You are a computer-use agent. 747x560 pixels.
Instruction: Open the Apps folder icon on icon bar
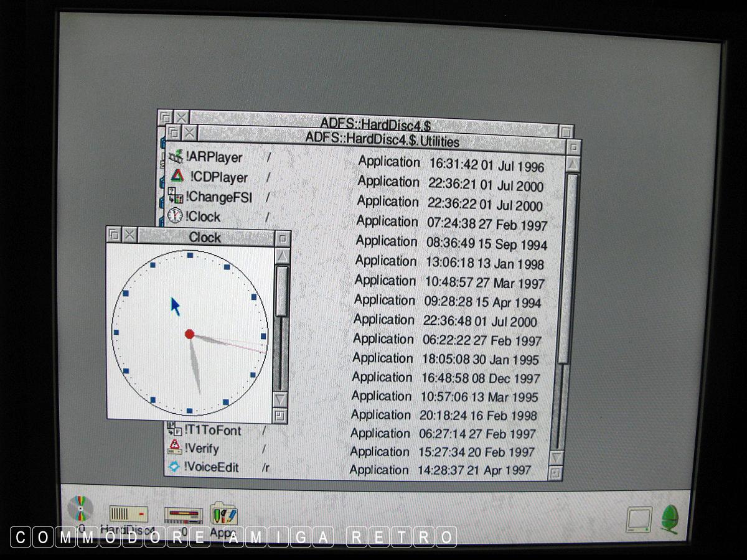click(x=223, y=515)
